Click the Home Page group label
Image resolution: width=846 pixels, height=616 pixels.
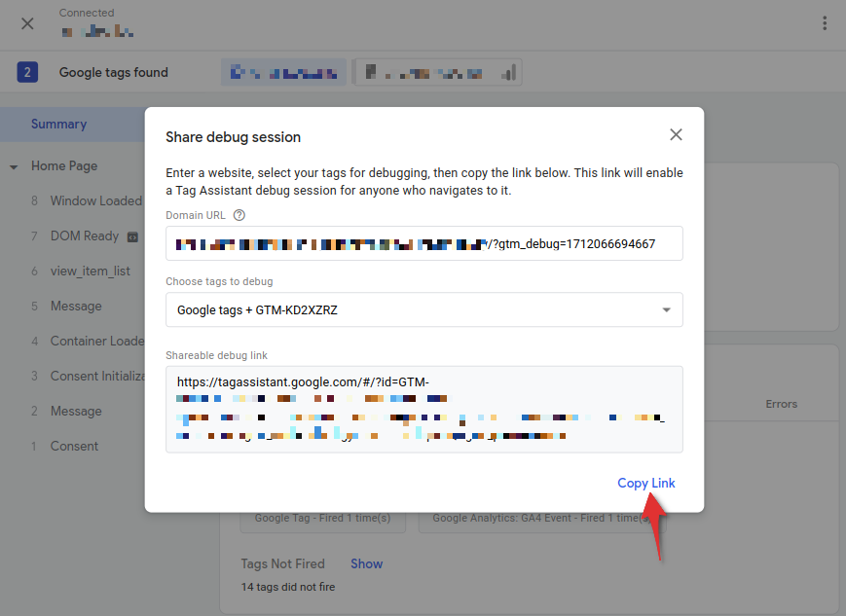tap(64, 166)
